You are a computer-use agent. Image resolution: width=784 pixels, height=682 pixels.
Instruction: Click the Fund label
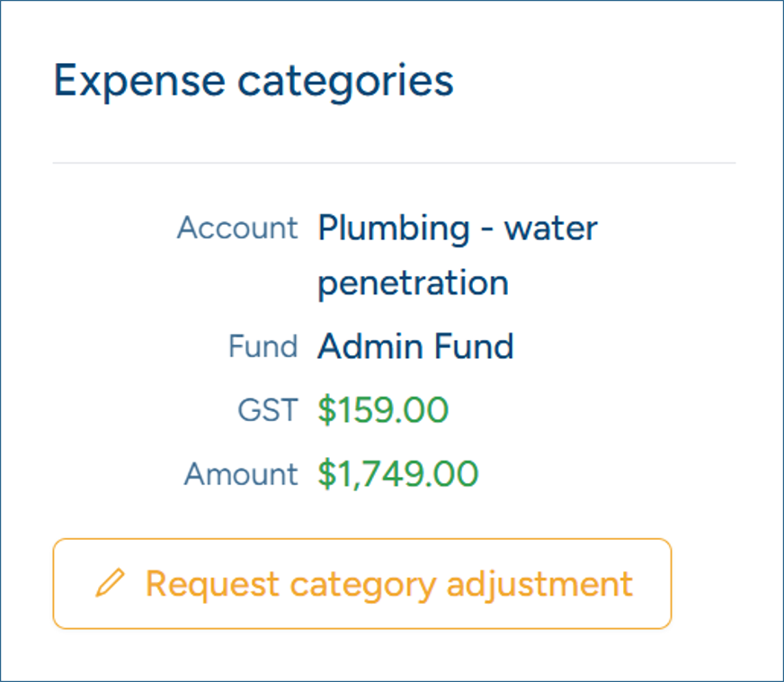click(263, 346)
